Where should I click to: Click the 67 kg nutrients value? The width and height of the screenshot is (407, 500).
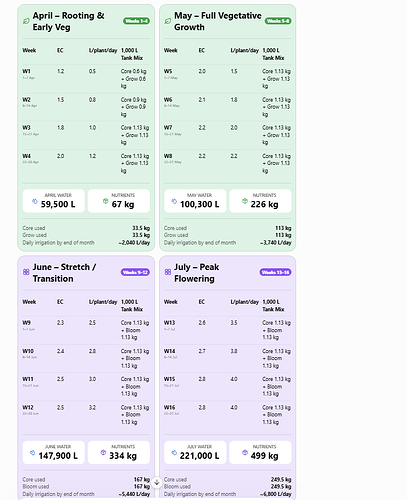click(123, 204)
